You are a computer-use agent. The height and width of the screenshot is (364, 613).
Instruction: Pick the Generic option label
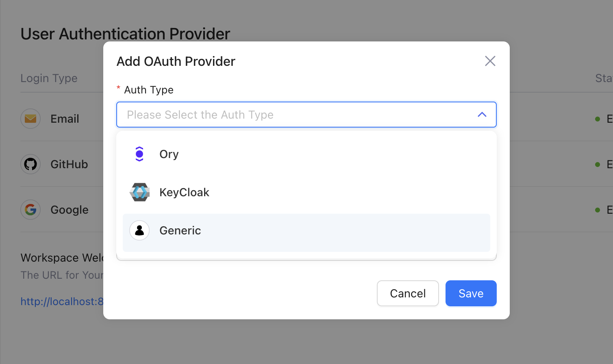[x=180, y=231]
